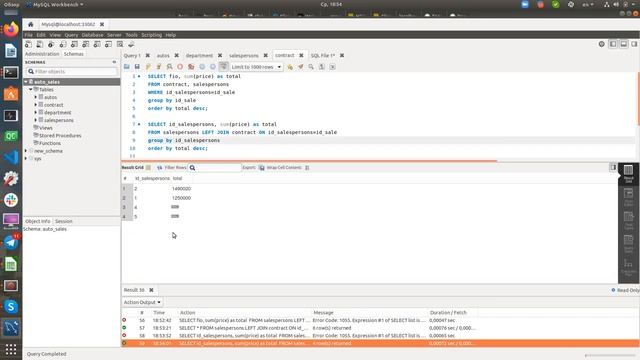Select the Result Grid side panel button
This screenshot has width=640, height=360.
tap(629, 173)
